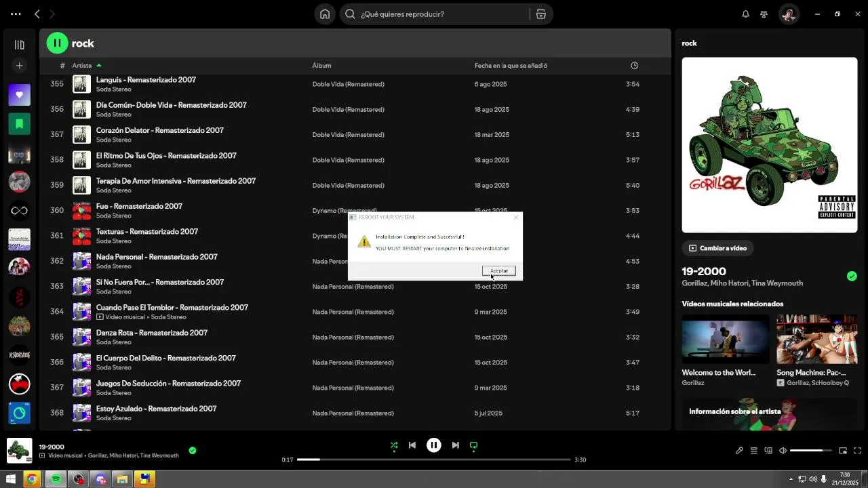Open the green bookmark Episodes item
Viewport: 868px width, 488px height.
tap(19, 124)
